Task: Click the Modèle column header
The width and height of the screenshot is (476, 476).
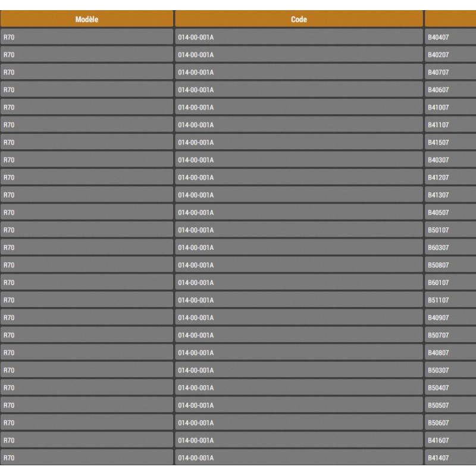Action: tap(87, 19)
